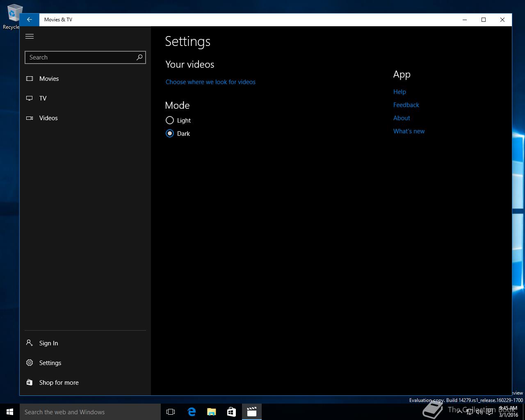Click the Sign In entry
525x420 pixels.
(85, 343)
